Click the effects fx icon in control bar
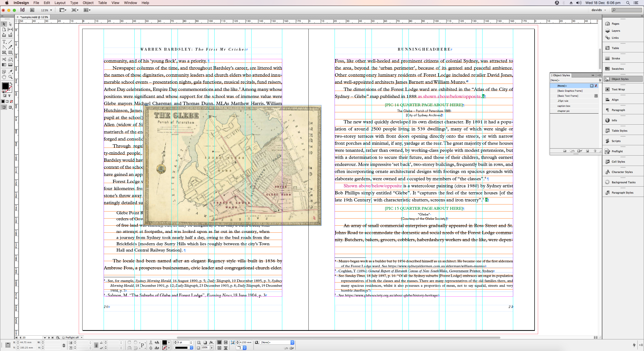The height and width of the screenshot is (351, 644). (211, 342)
